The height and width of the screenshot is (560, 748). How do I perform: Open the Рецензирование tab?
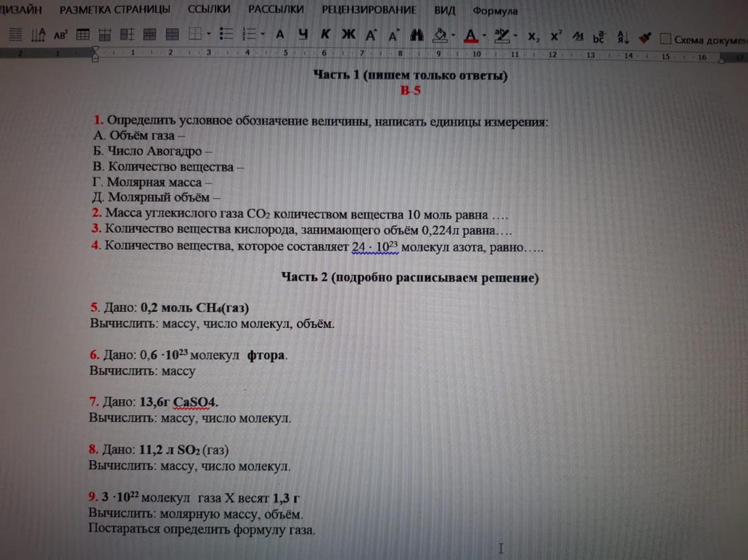[369, 10]
